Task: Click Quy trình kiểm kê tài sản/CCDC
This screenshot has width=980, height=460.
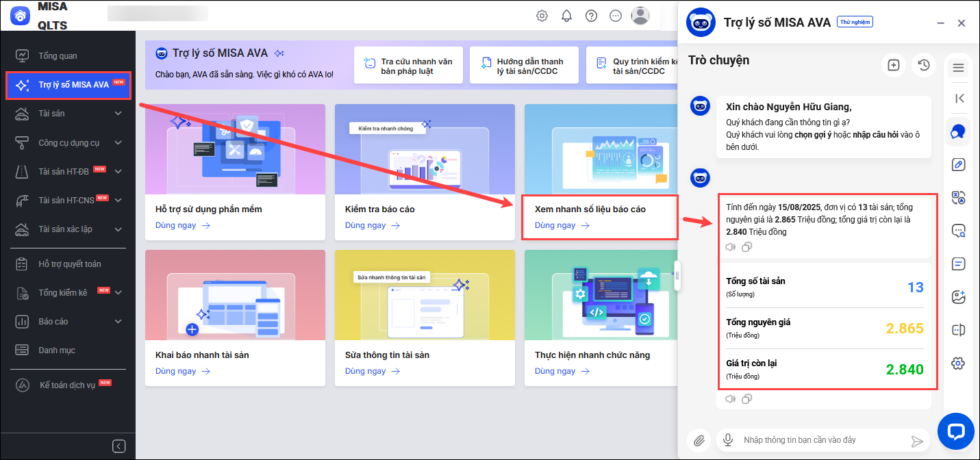Action: (x=631, y=66)
